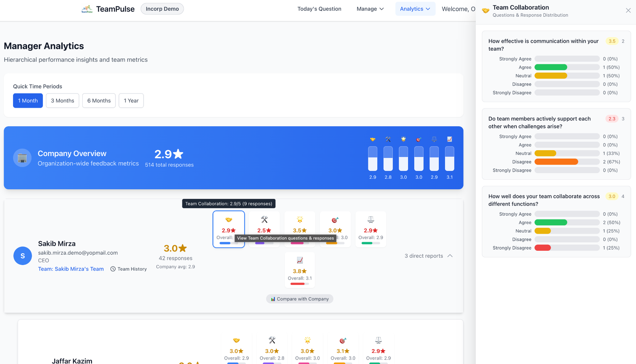Image resolution: width=636 pixels, height=364 pixels.
Task: Click Sakib Mirza's avatar circle
Action: [23, 256]
